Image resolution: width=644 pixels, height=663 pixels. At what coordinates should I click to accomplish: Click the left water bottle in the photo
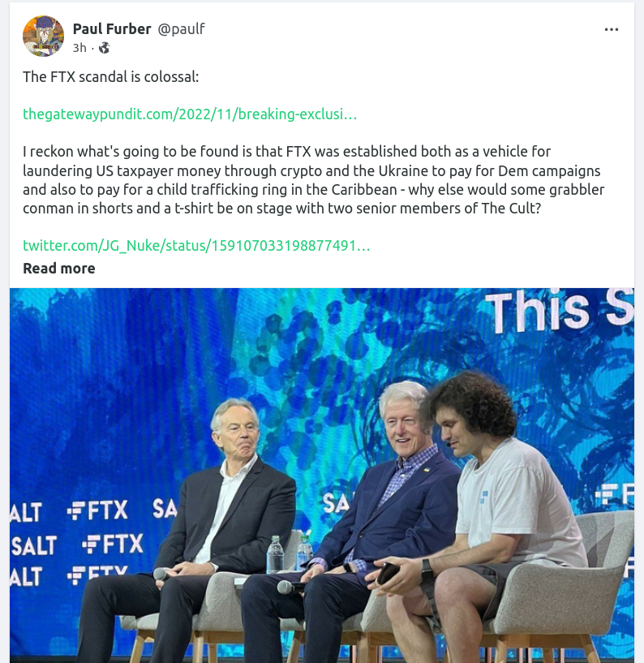[275, 554]
